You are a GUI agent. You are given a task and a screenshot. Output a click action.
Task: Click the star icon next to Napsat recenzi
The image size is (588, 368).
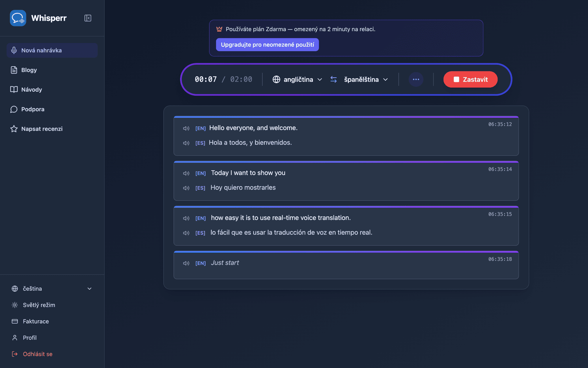(x=14, y=129)
